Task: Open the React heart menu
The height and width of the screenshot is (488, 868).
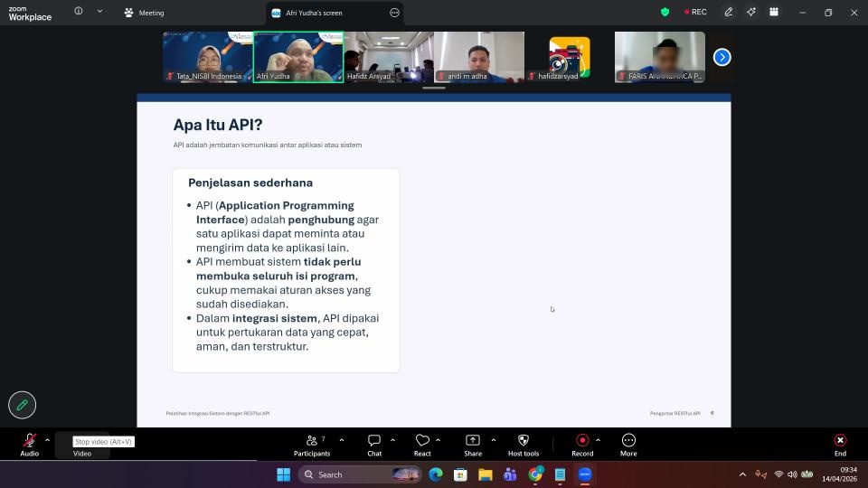Action: pyautogui.click(x=422, y=445)
